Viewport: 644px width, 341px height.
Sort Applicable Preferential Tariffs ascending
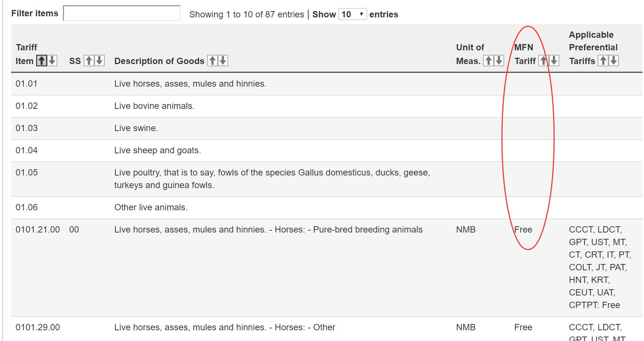point(603,61)
